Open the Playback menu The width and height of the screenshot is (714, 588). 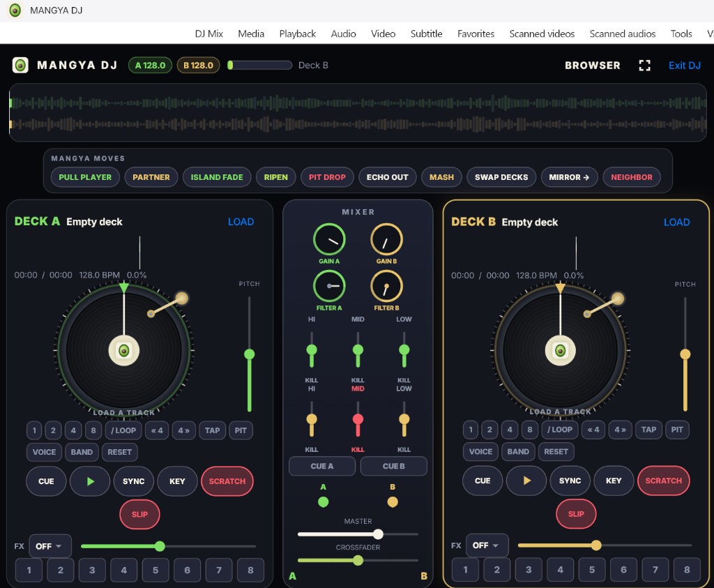297,33
